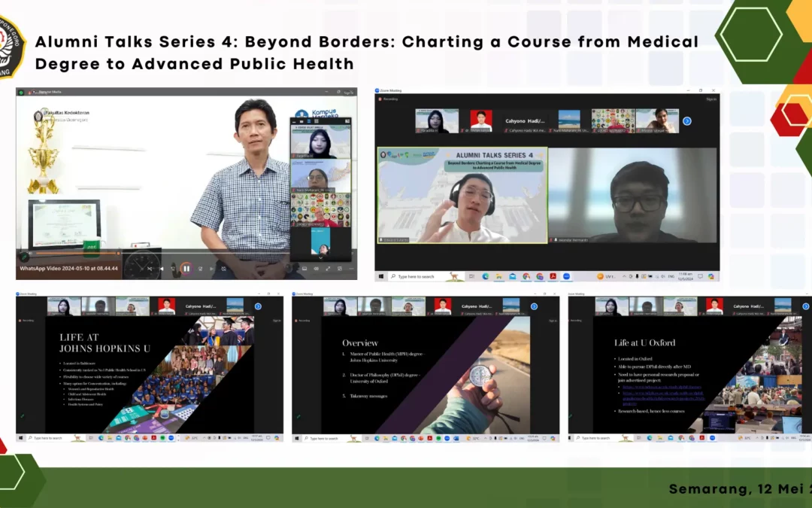Click first hyperlink in the Oxford slide
812x508 pixels.
click(x=662, y=387)
